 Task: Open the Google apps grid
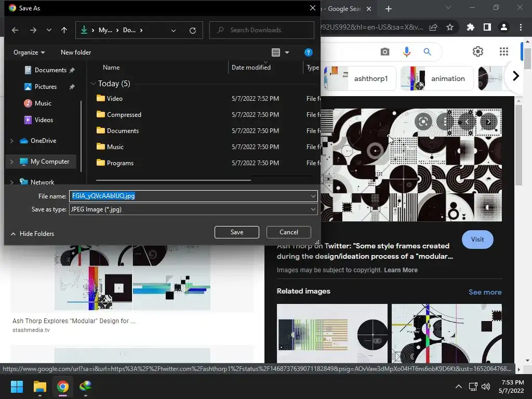click(504, 51)
